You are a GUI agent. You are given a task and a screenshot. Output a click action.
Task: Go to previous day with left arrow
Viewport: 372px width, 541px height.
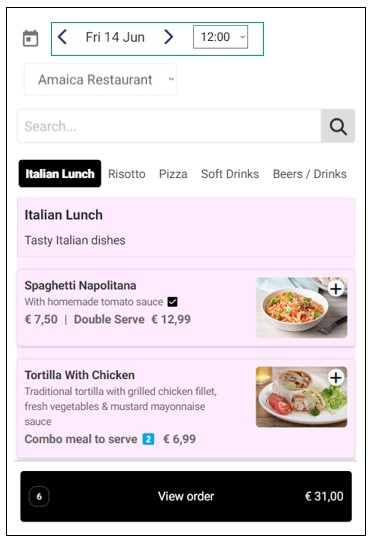coord(62,37)
